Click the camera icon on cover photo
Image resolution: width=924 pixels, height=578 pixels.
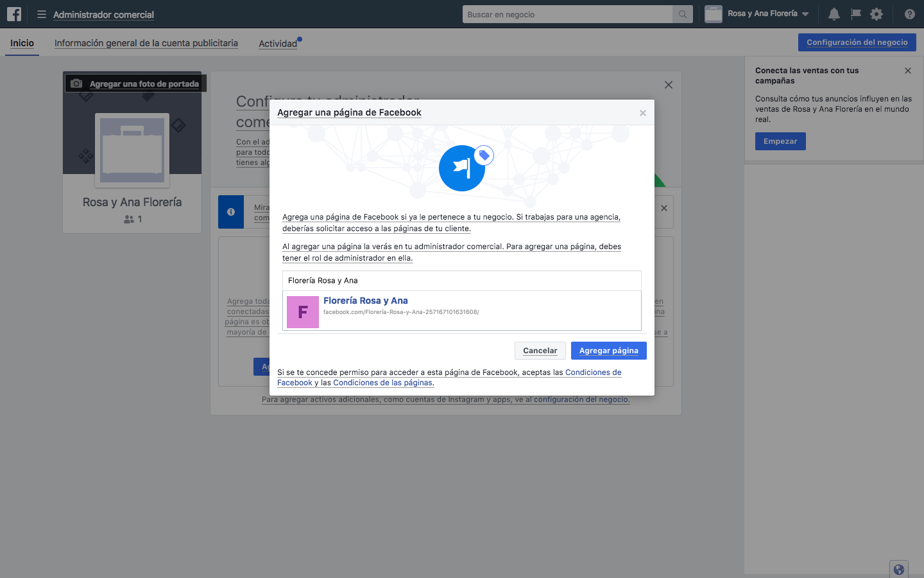pos(76,83)
